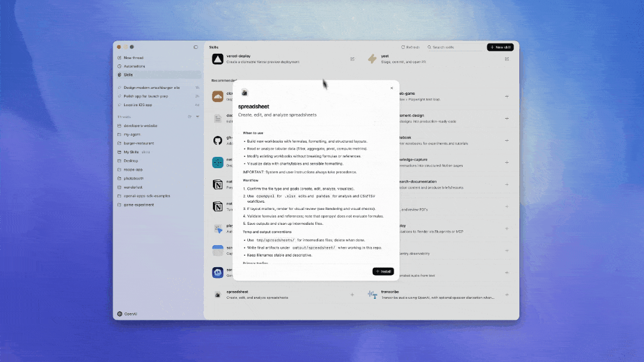This screenshot has height=362, width=644.
Task: Click the document skill icon
Action: point(218,118)
